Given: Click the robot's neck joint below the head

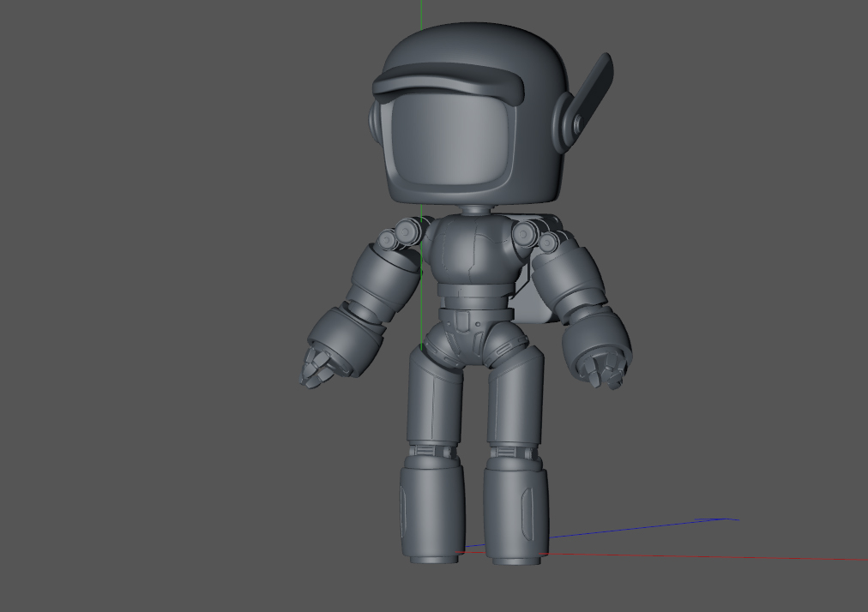Looking at the screenshot, I should (x=475, y=210).
